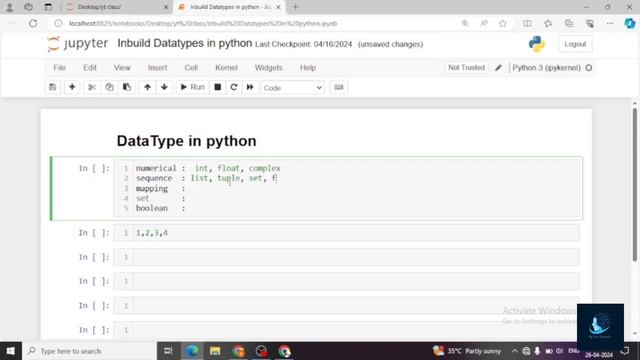Click the line starting with mapping
Image resolution: width=640 pixels, height=360 pixels.
pos(161,189)
